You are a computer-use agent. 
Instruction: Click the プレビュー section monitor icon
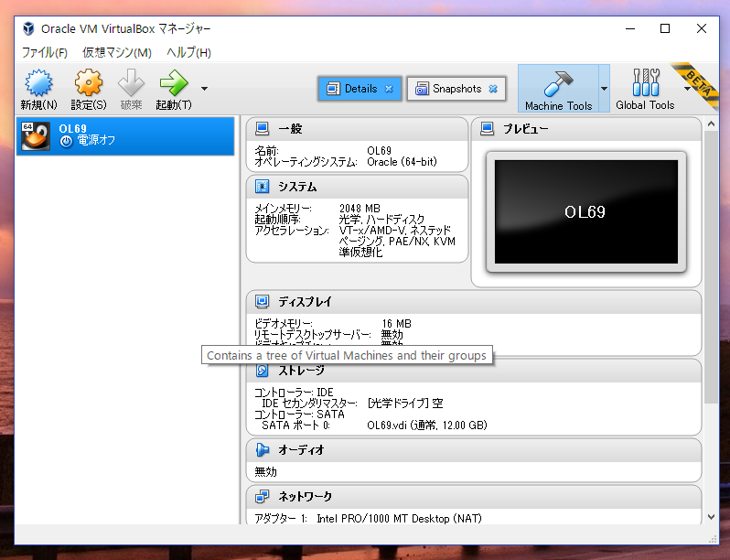(x=487, y=128)
